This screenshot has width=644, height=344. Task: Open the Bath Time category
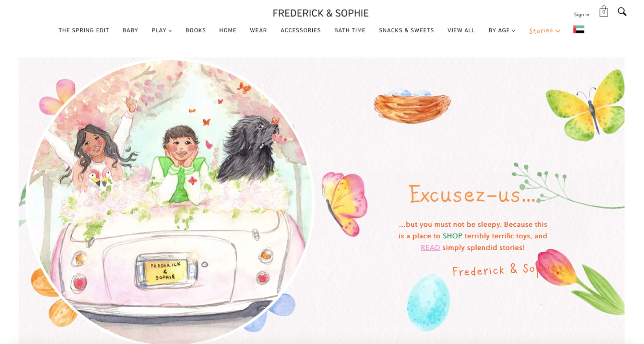pyautogui.click(x=350, y=30)
